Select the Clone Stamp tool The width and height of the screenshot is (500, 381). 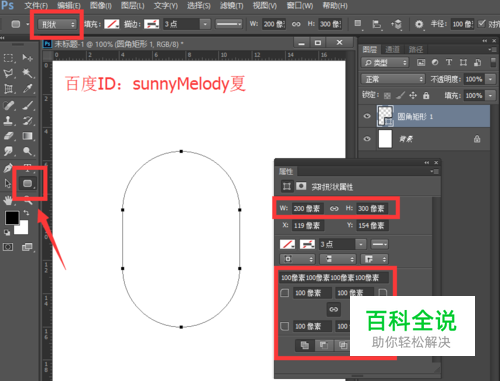click(8, 121)
